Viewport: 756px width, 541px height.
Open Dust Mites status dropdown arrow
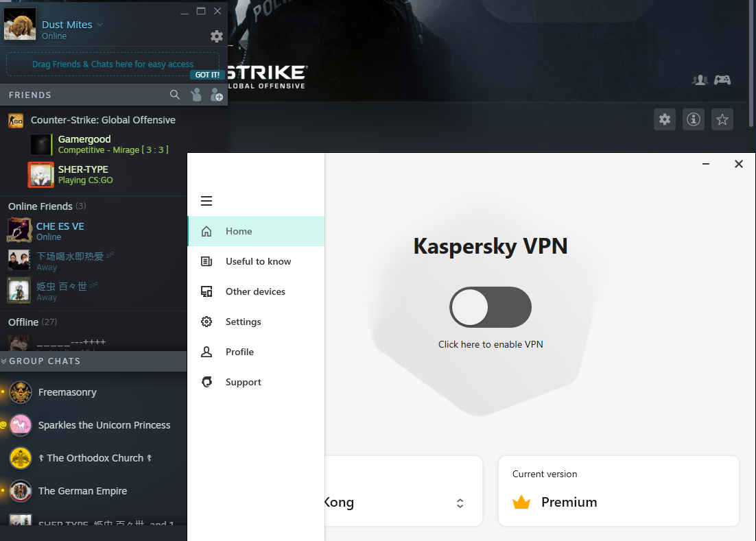tap(99, 24)
